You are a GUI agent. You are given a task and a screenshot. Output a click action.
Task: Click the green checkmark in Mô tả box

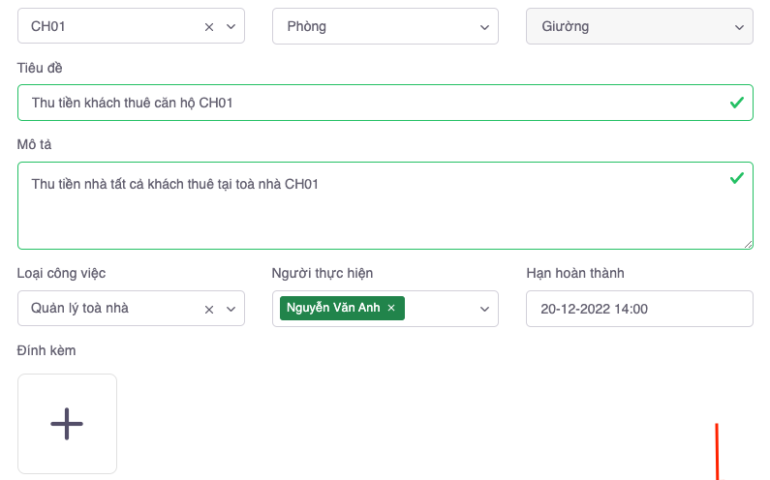(737, 178)
